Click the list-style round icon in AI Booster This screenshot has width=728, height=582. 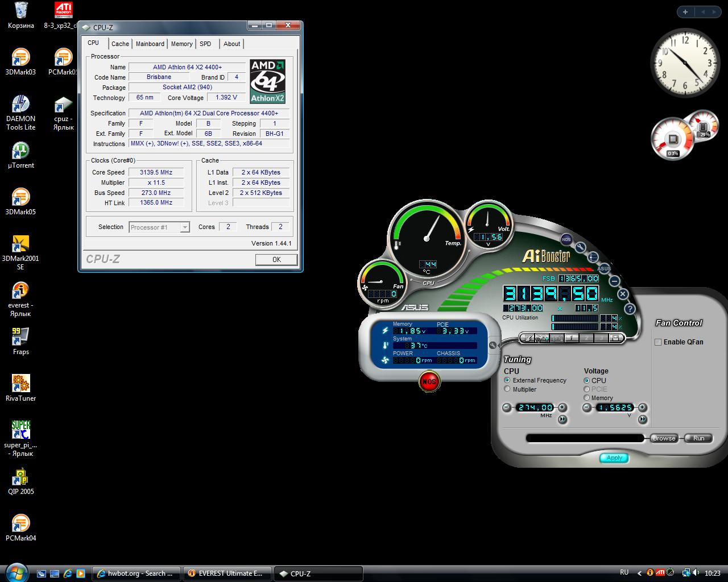pyautogui.click(x=593, y=257)
